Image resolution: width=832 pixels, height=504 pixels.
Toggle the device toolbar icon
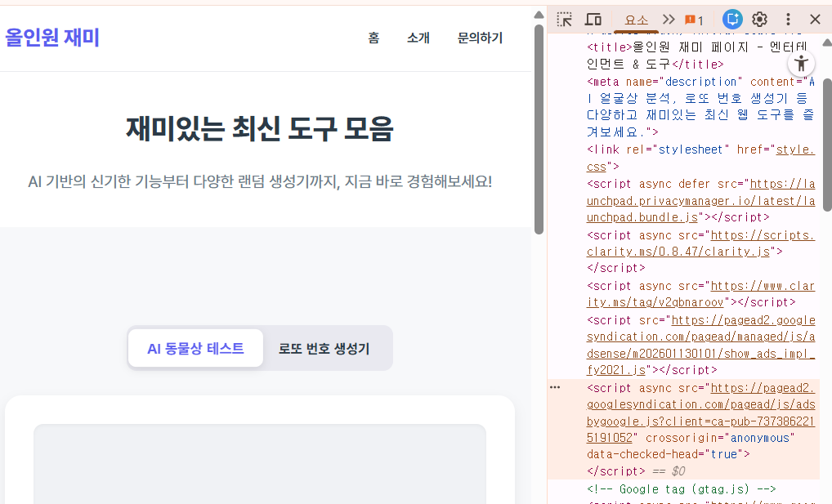pyautogui.click(x=593, y=20)
